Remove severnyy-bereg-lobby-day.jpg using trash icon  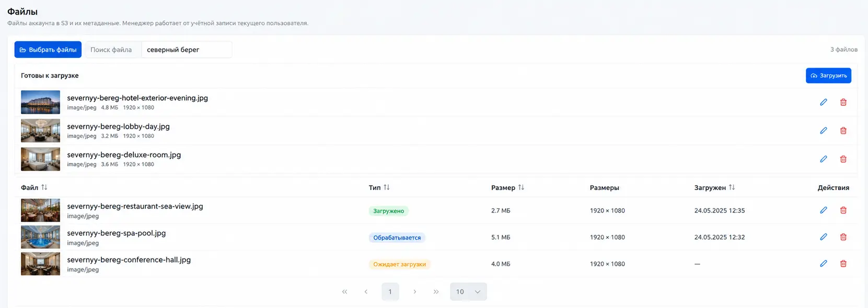(x=843, y=131)
